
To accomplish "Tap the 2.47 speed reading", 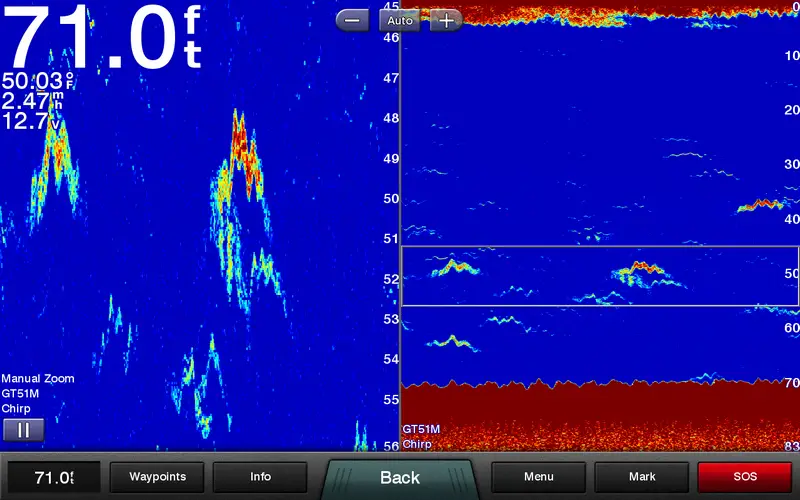I will coord(32,101).
